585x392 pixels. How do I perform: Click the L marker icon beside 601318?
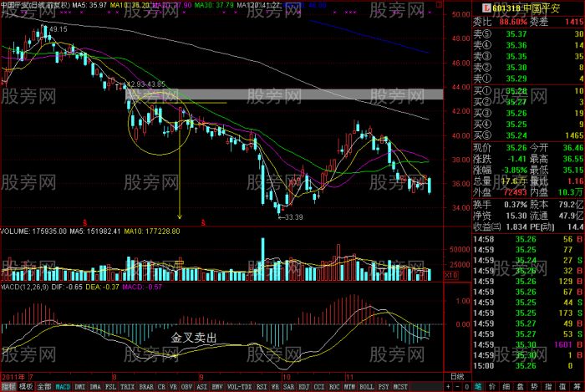486,8
